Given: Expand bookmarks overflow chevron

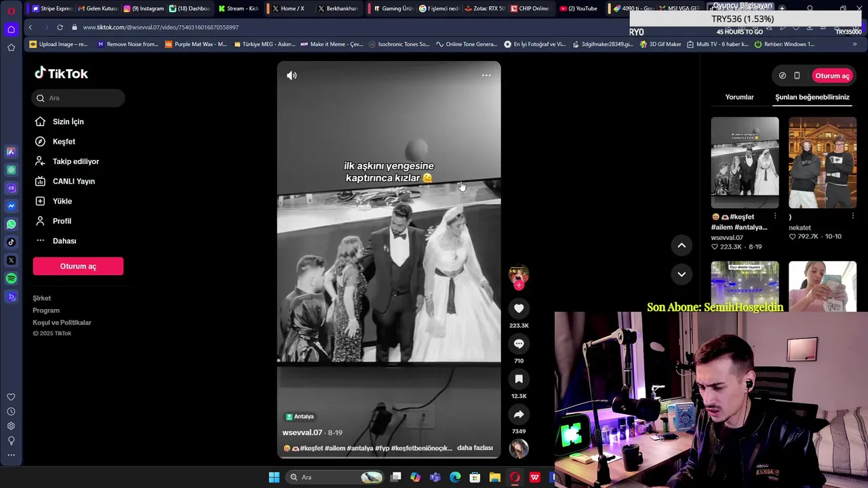Looking at the screenshot, I should (854, 44).
